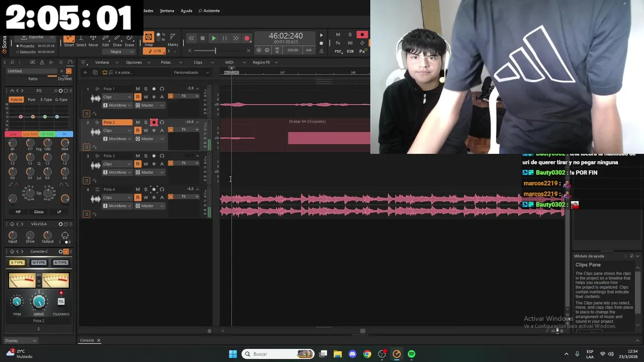Image resolution: width=644 pixels, height=362 pixels.
Task: Toggle Pista 1 FX rack power
Action: click(x=171, y=96)
